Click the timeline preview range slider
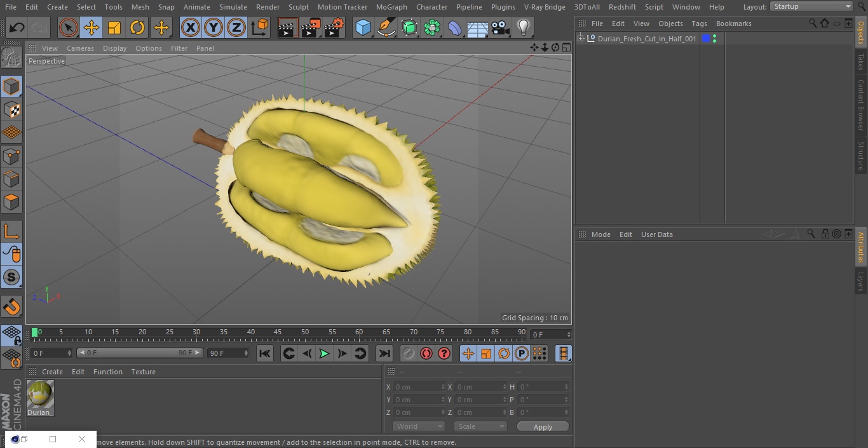 pos(140,353)
